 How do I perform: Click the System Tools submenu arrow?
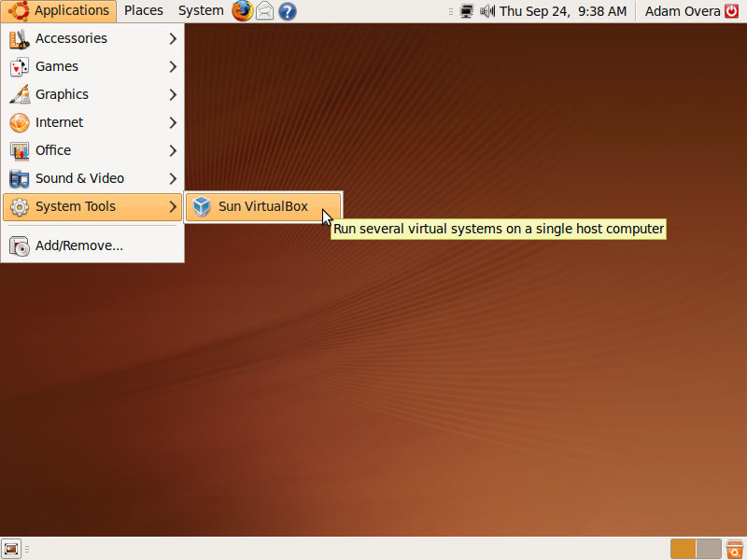tap(173, 206)
